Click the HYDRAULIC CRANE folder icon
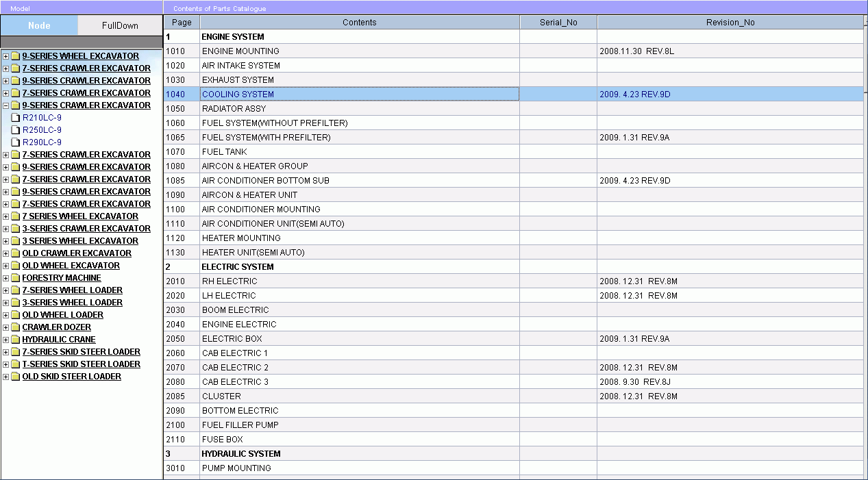Image resolution: width=868 pixels, height=480 pixels. [x=15, y=340]
